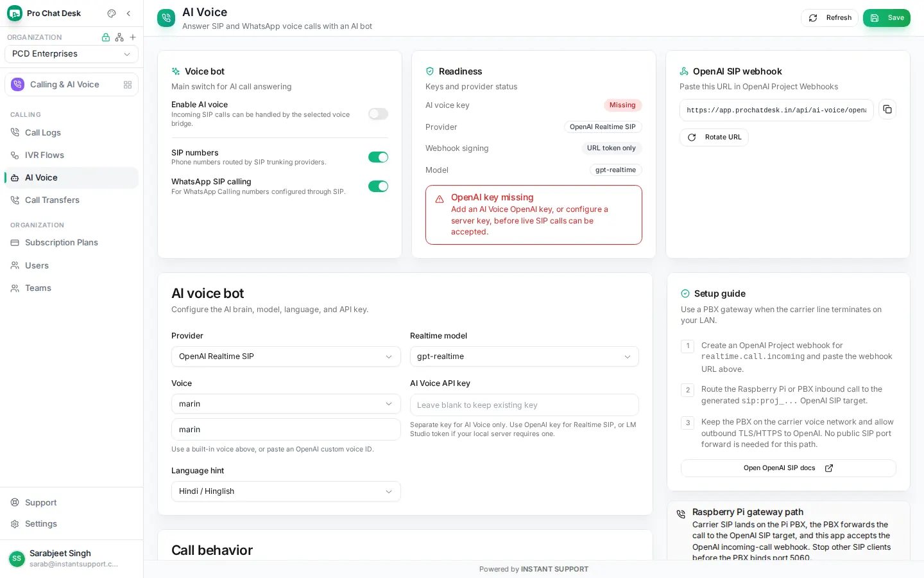Viewport: 924px width, 578px height.
Task: Go to IVR Flows
Action: [71, 155]
